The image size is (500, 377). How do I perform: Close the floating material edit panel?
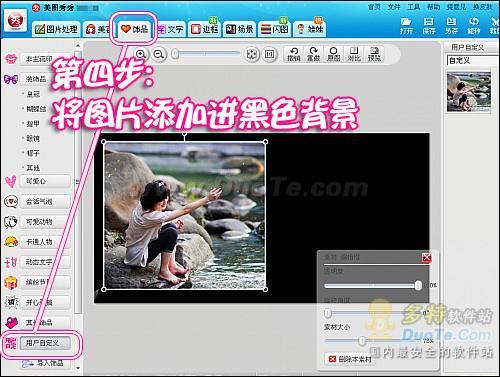pos(426,257)
